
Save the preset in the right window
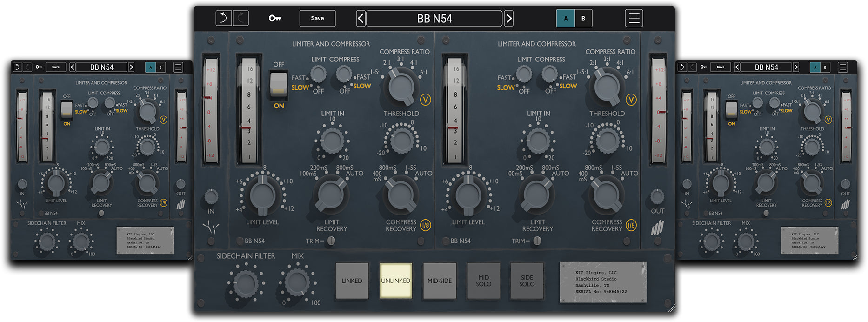(721, 67)
